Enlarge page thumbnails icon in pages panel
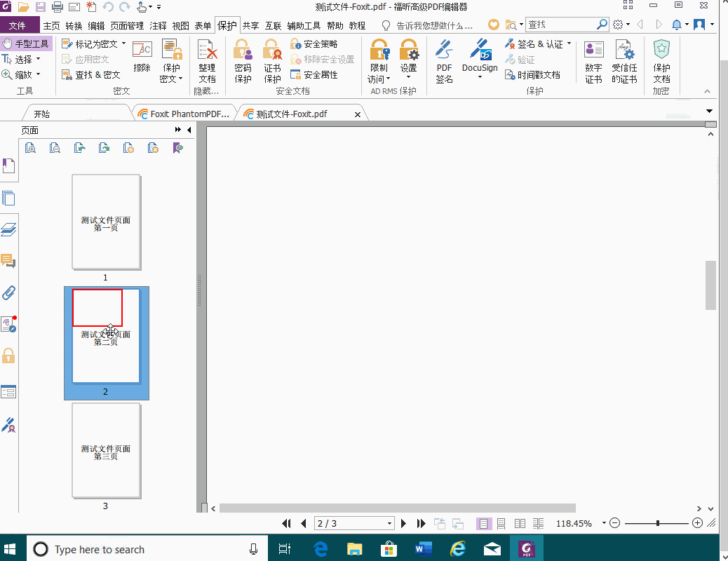 [30, 148]
